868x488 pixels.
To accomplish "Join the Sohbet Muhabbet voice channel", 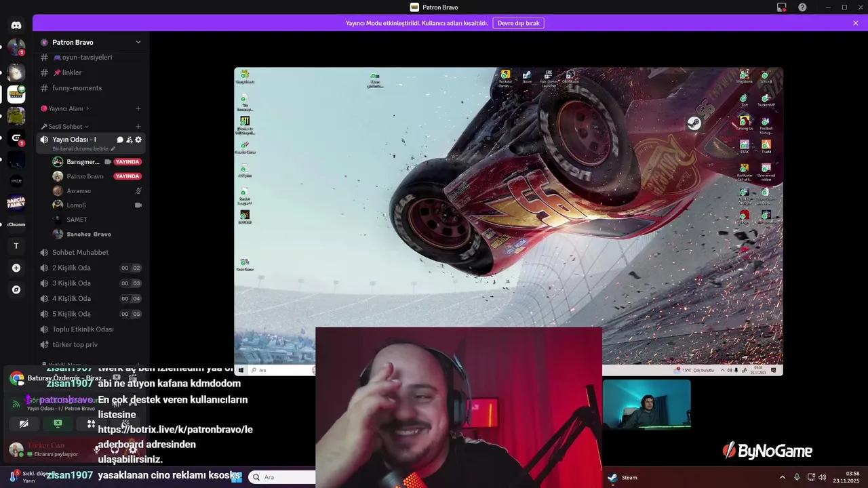I will (x=91, y=252).
